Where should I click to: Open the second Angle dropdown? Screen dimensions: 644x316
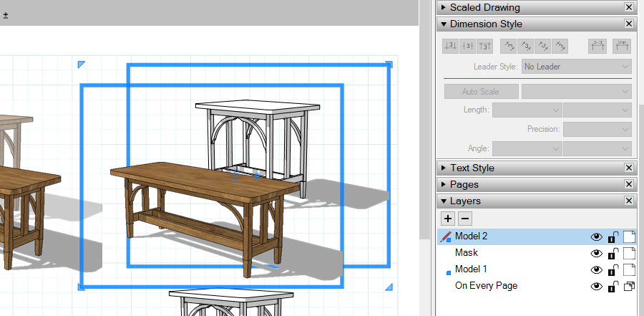597,148
